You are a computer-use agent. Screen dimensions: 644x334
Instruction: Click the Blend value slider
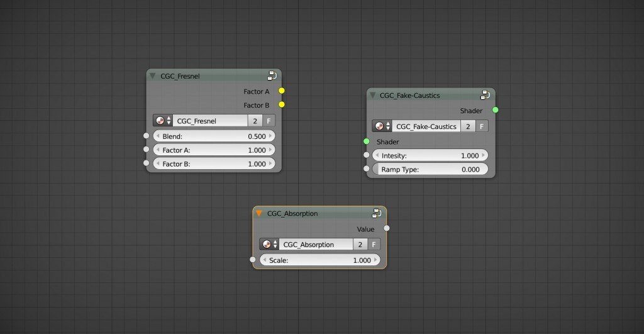point(214,136)
